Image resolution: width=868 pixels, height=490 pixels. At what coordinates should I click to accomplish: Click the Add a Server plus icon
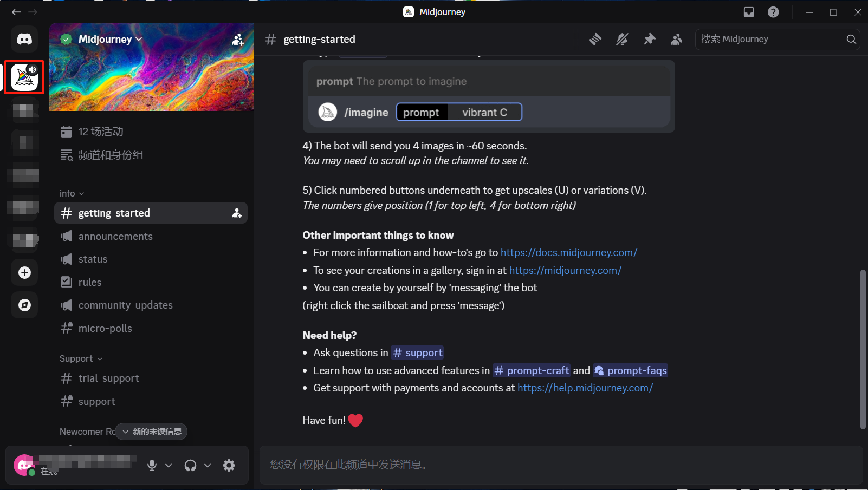[x=24, y=273]
